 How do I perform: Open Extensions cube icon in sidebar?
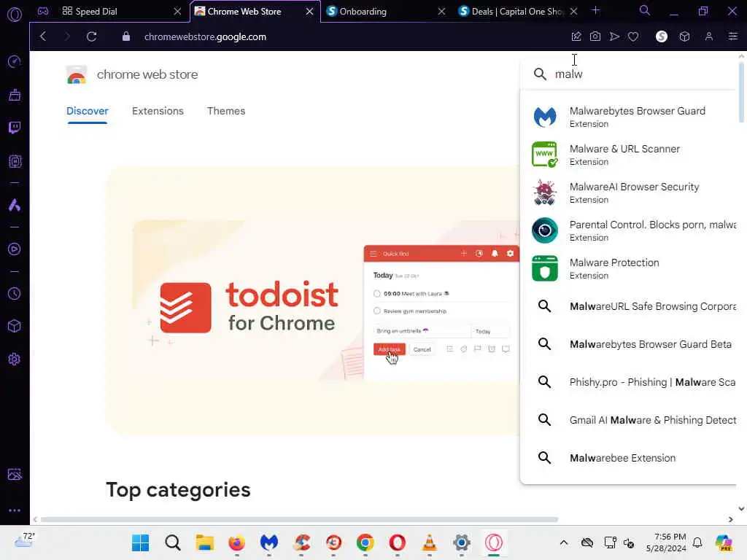[x=15, y=326]
